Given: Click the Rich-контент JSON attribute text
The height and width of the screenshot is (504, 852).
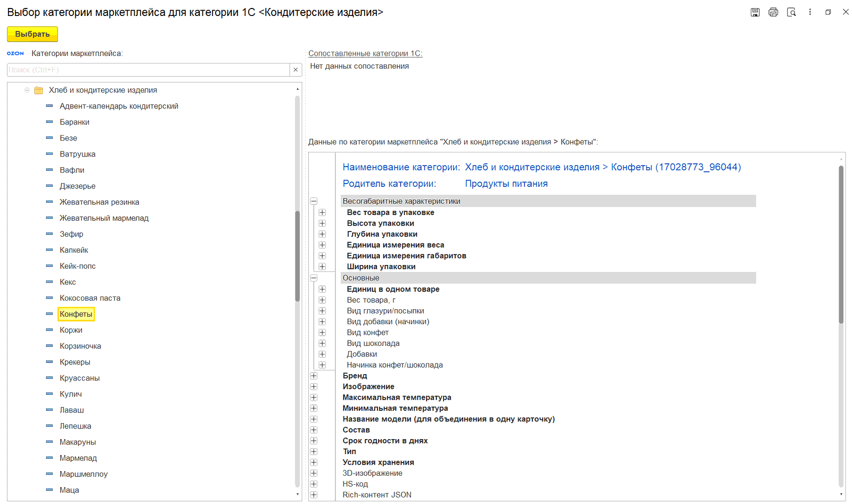Looking at the screenshot, I should click(x=377, y=495).
